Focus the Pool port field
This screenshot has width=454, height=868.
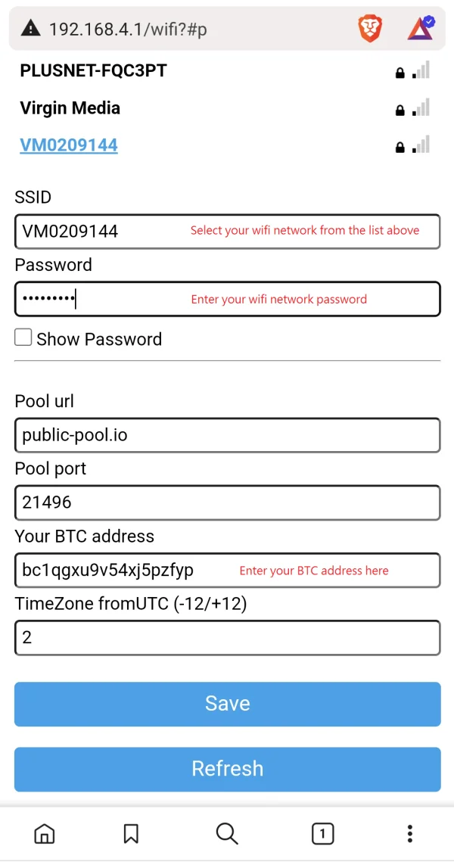[x=227, y=502]
